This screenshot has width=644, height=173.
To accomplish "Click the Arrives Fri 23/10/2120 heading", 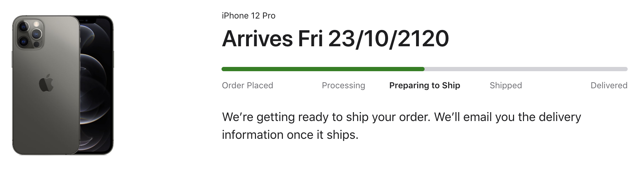I will (335, 38).
